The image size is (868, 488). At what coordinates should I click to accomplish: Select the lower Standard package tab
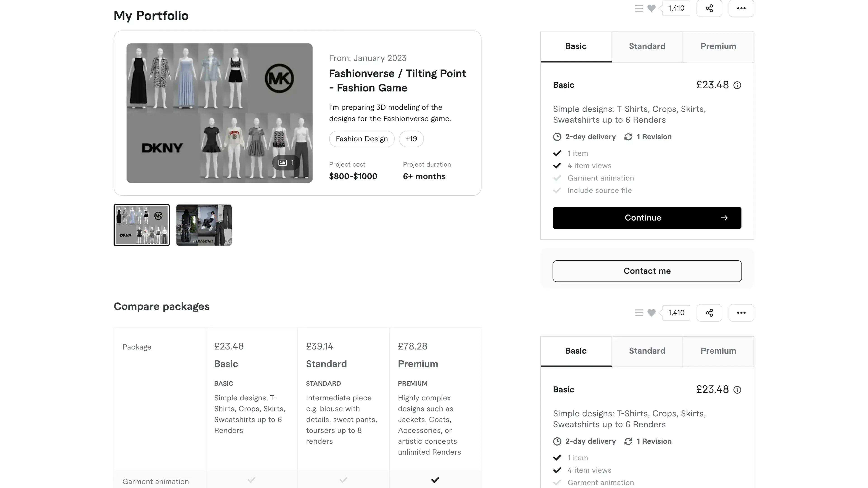647,351
